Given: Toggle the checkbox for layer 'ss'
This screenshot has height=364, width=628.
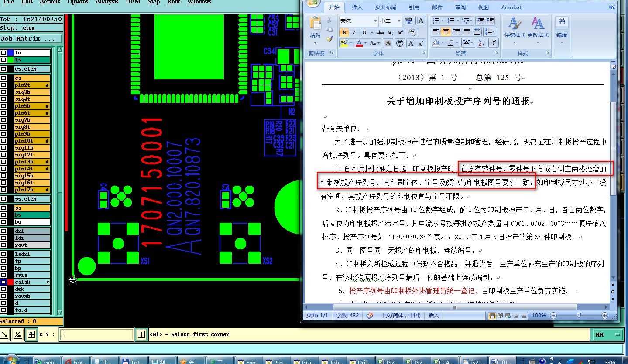Looking at the screenshot, I should [3, 208].
